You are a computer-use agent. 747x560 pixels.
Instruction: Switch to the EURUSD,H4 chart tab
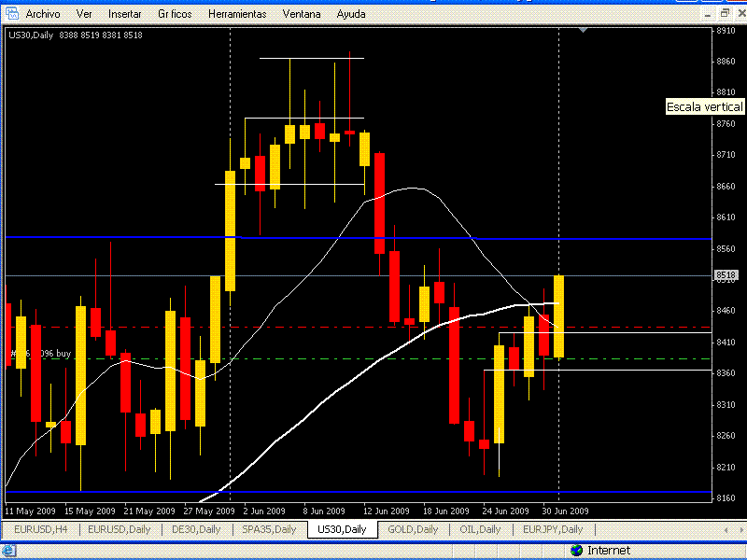(41, 529)
